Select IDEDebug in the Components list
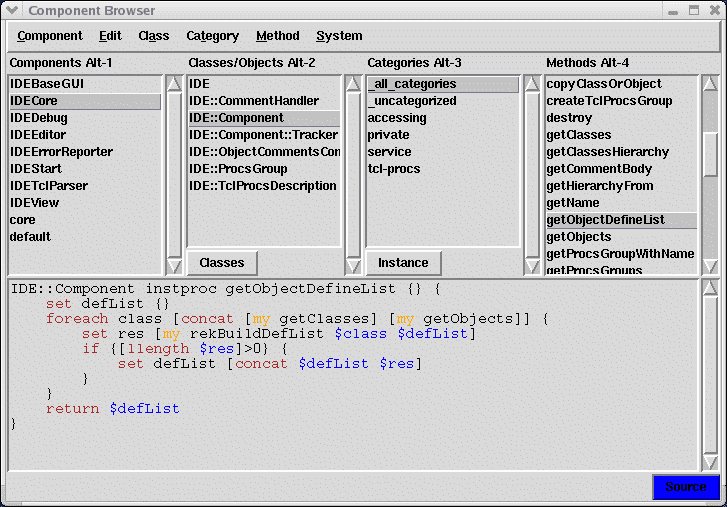Image resolution: width=727 pixels, height=507 pixels. click(x=38, y=118)
